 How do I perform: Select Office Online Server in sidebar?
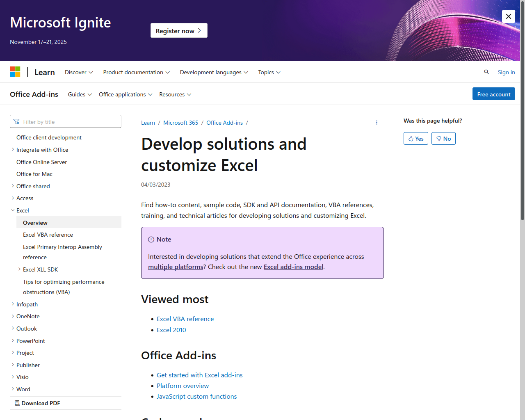point(41,162)
